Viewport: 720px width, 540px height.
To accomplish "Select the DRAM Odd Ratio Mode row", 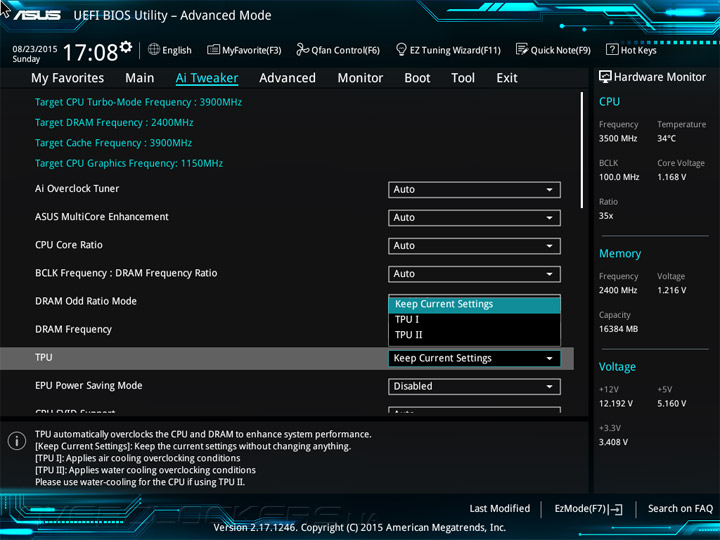I will coord(86,301).
